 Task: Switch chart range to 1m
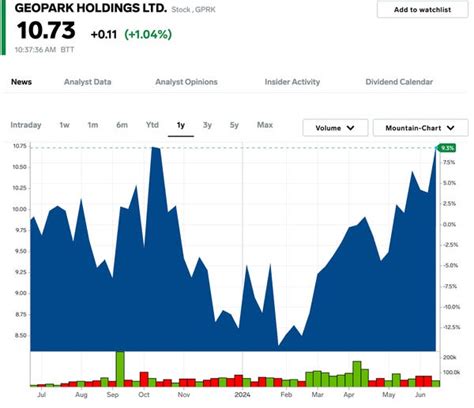[93, 125]
